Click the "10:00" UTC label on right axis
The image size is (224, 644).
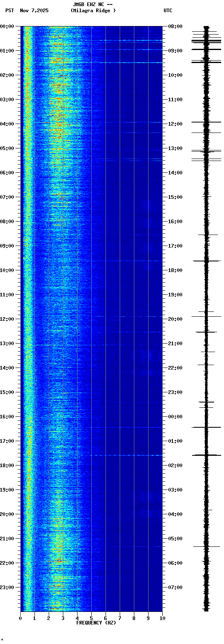point(175,75)
